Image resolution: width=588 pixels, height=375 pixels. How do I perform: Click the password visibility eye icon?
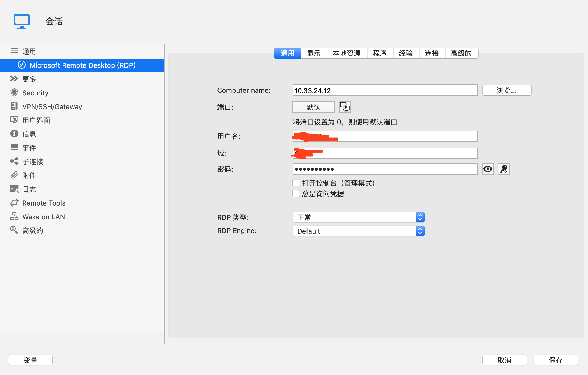(488, 168)
